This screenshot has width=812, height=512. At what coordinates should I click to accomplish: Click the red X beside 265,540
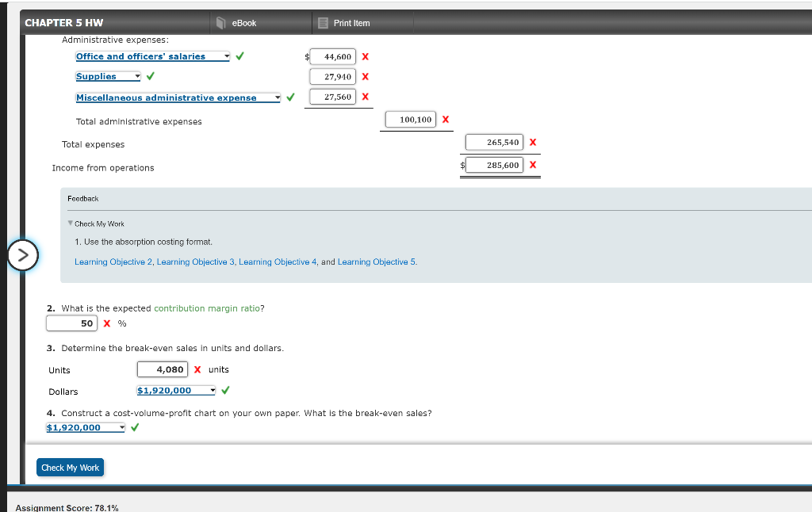coord(534,143)
